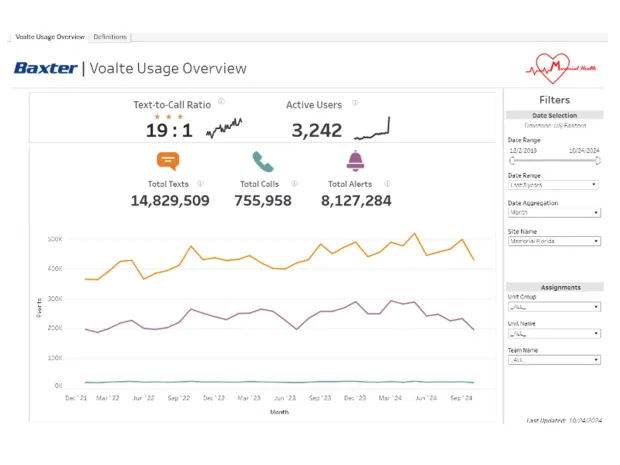This screenshot has width=620, height=465.
Task: Click the 14,829,509 total texts value
Action: tap(170, 200)
